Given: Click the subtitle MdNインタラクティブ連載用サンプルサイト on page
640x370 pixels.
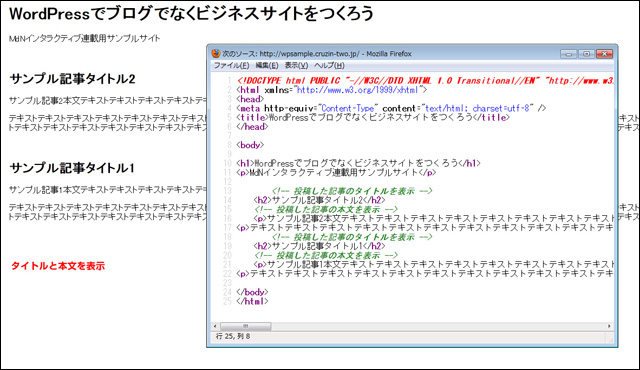Looking at the screenshot, I should 84,38.
